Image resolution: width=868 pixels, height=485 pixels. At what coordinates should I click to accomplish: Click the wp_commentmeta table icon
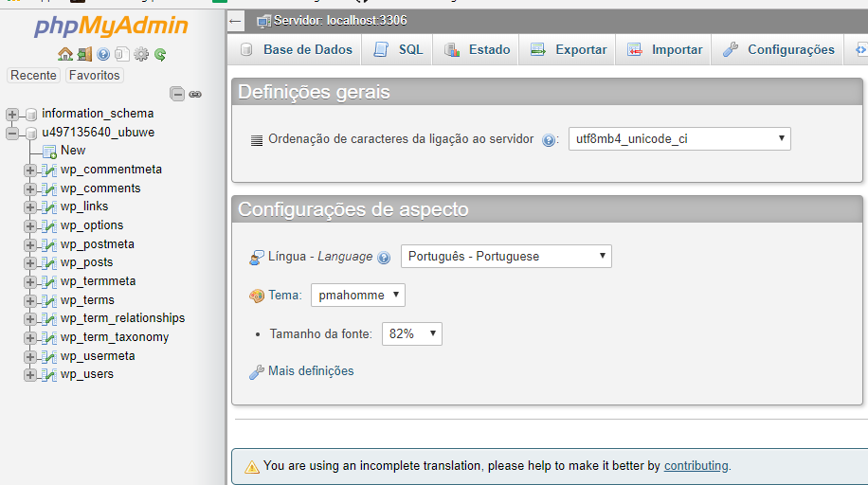click(x=49, y=171)
